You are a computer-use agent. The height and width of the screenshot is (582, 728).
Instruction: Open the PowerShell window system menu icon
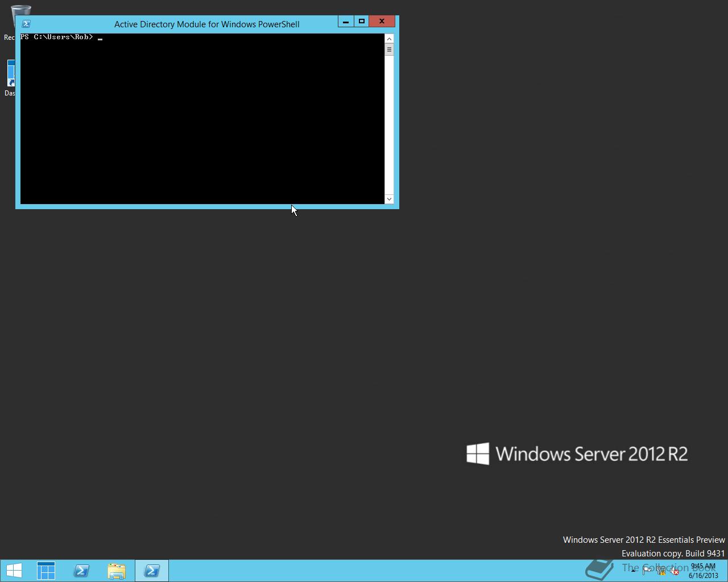26,24
